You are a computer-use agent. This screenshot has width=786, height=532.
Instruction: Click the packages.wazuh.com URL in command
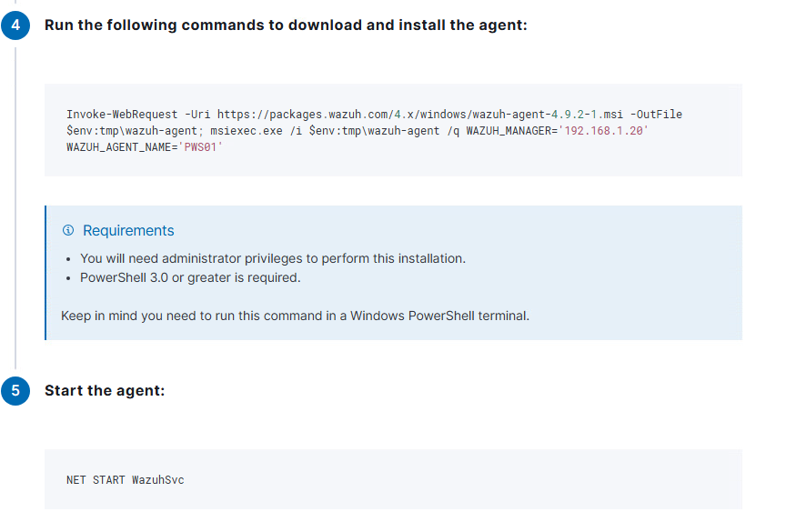pyautogui.click(x=420, y=115)
